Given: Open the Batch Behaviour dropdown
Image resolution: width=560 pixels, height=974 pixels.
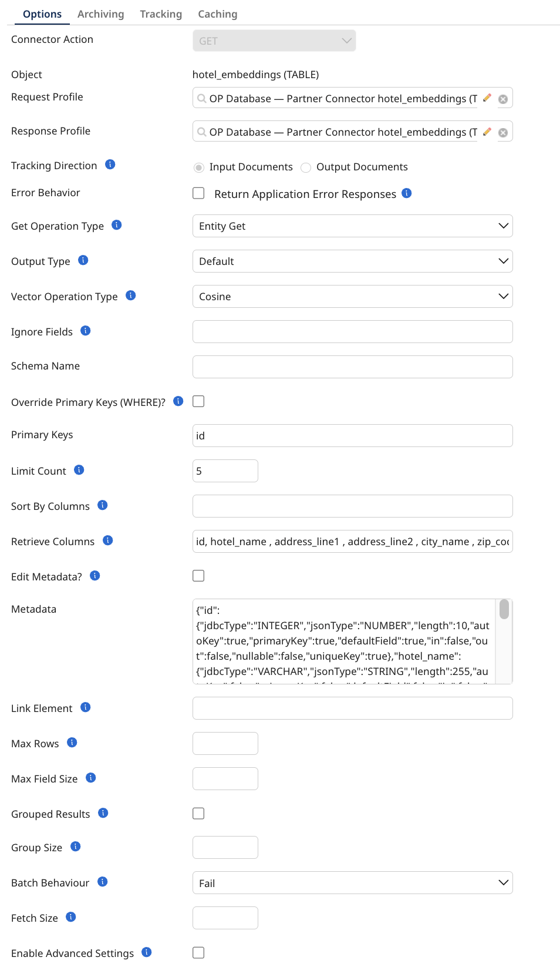Looking at the screenshot, I should click(x=352, y=883).
